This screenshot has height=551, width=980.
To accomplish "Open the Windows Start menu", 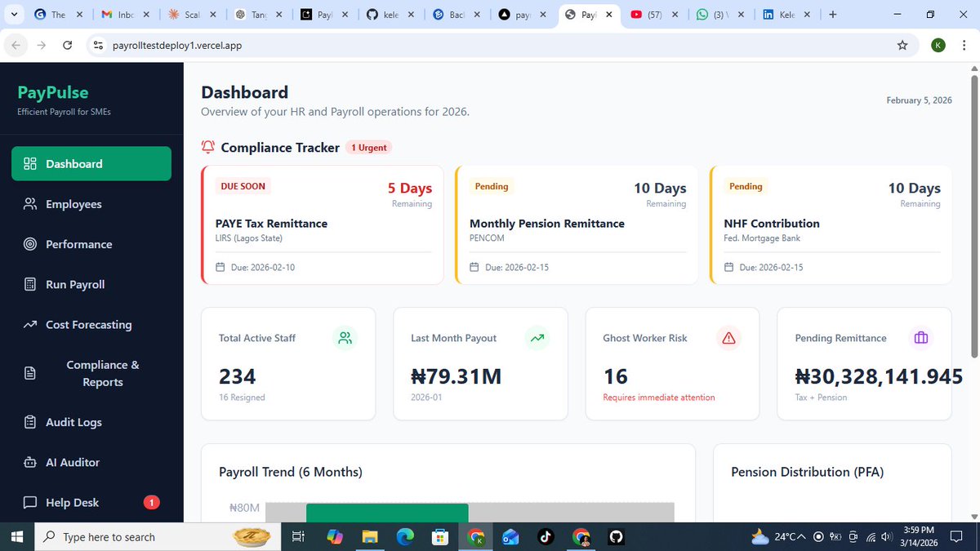I will pos(16,536).
